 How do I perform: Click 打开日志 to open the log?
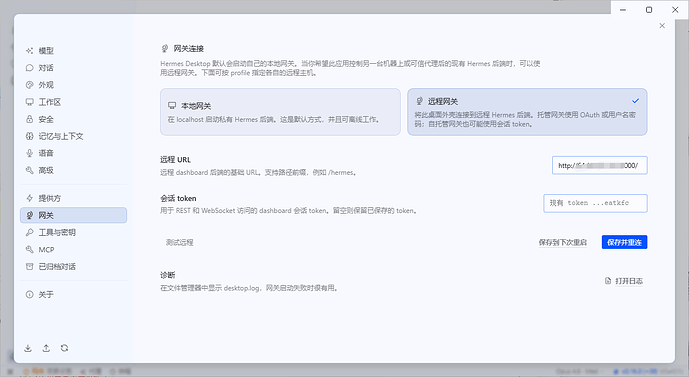click(624, 281)
